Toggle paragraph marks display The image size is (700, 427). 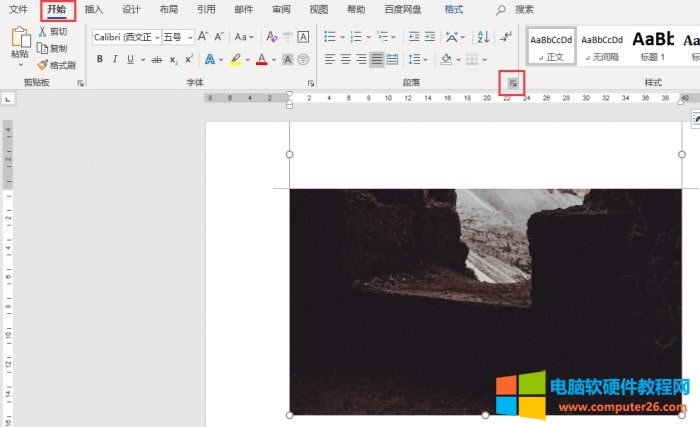(505, 36)
